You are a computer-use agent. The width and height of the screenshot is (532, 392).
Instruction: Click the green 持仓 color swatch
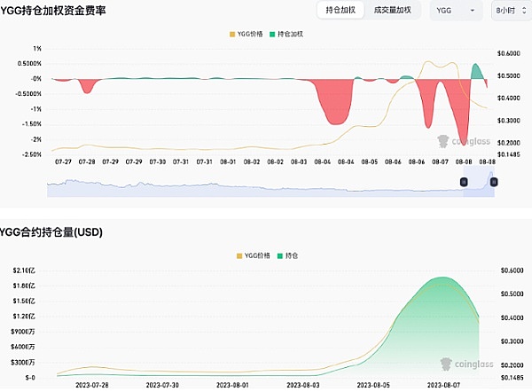click(x=280, y=256)
